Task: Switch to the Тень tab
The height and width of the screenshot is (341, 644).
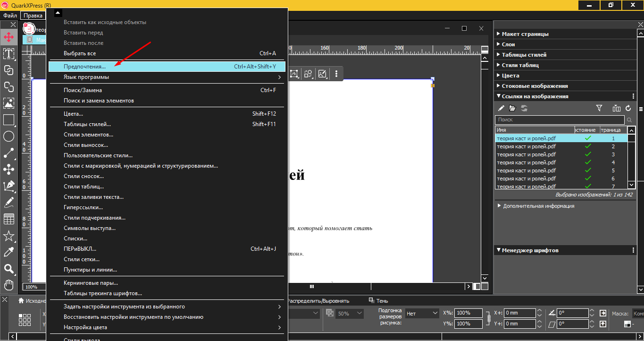Action: point(379,301)
